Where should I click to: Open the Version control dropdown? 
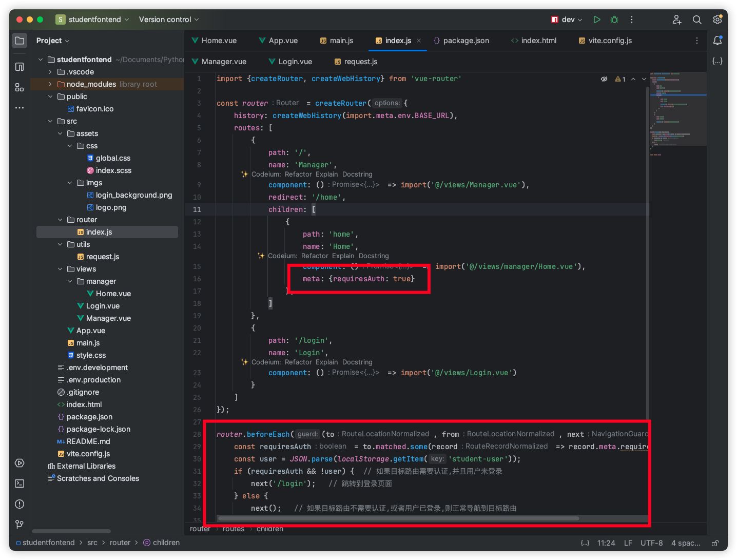pos(168,20)
